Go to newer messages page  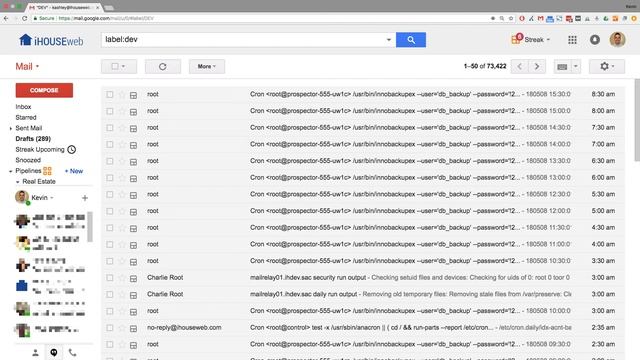[520, 67]
